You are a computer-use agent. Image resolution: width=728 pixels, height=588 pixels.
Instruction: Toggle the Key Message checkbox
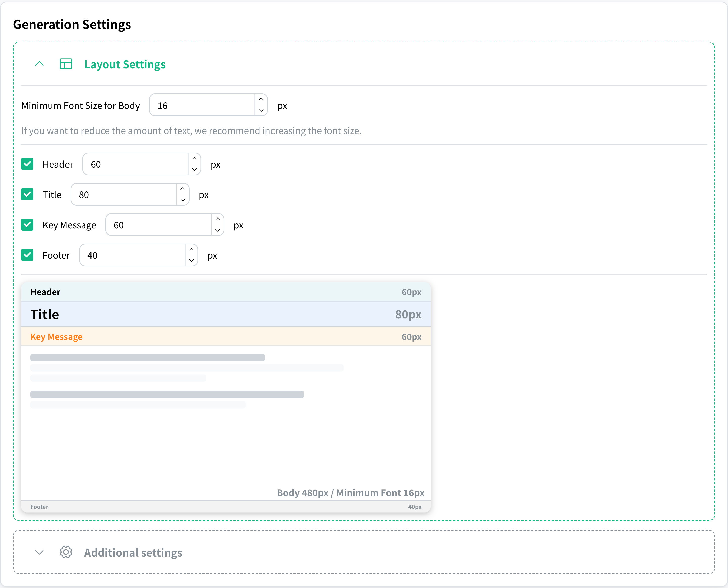(x=27, y=225)
